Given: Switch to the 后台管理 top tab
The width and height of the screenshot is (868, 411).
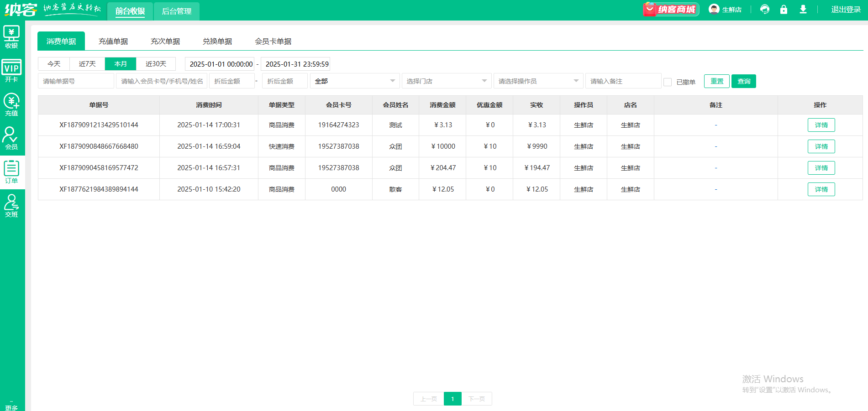Looking at the screenshot, I should [176, 11].
